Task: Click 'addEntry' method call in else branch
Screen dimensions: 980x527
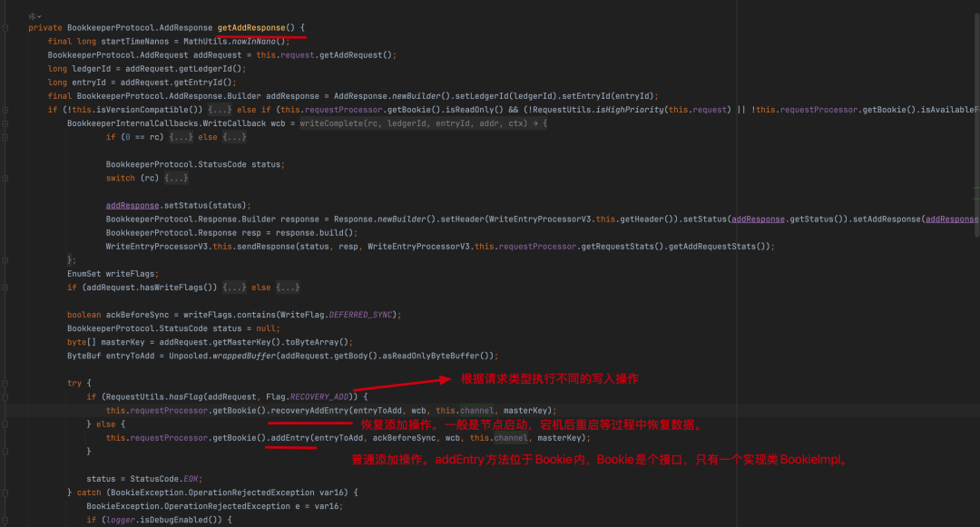Action: coord(290,438)
